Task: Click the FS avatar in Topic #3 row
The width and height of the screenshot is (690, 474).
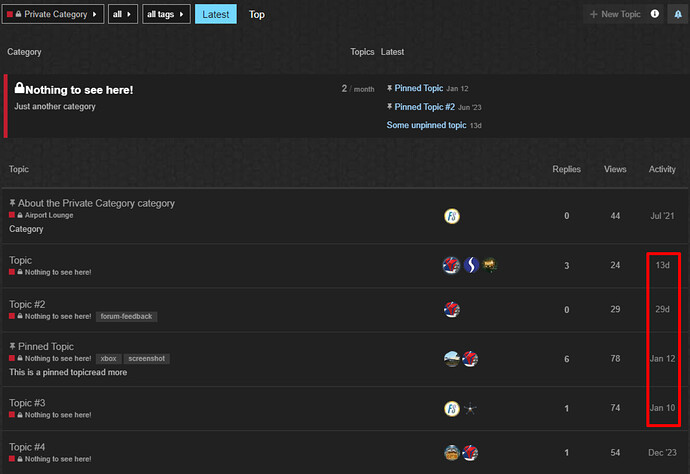Action: tap(451, 408)
